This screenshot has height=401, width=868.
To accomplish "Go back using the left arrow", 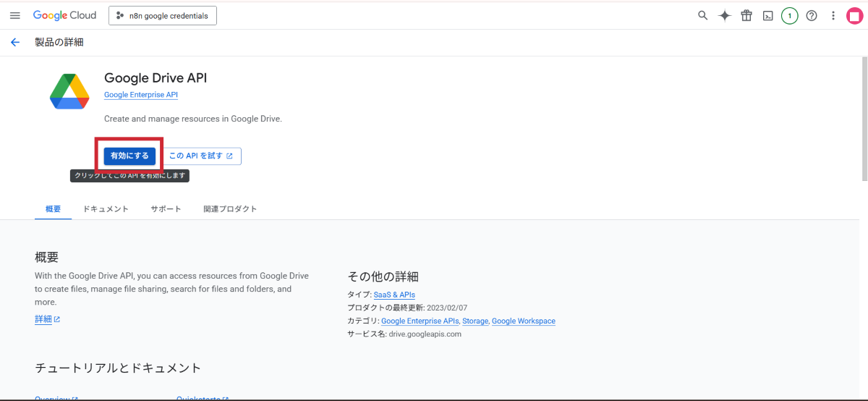I will (x=15, y=42).
